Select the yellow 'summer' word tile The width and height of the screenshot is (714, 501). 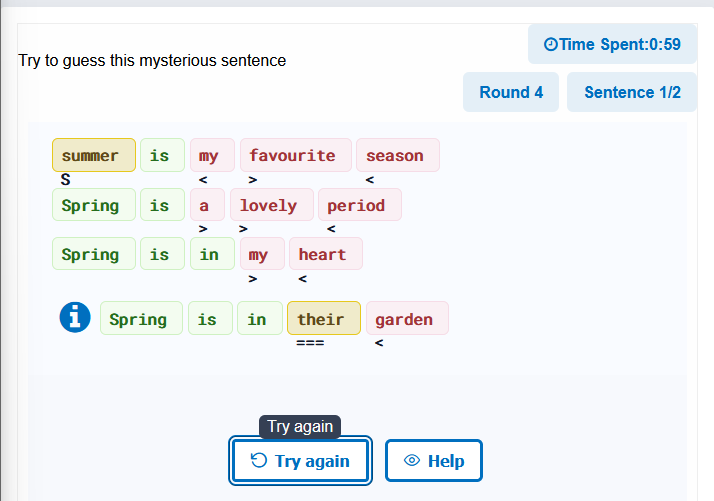[94, 155]
